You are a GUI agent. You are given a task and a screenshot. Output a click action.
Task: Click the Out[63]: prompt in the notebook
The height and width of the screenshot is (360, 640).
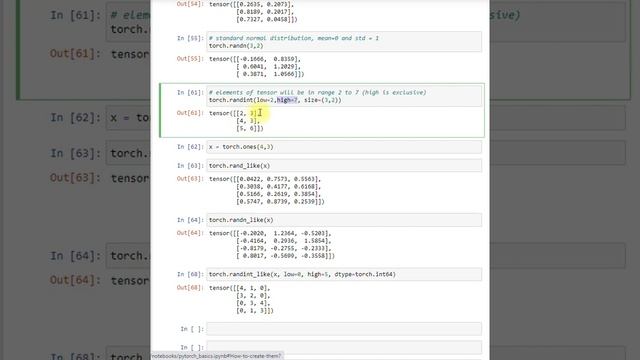pos(190,179)
